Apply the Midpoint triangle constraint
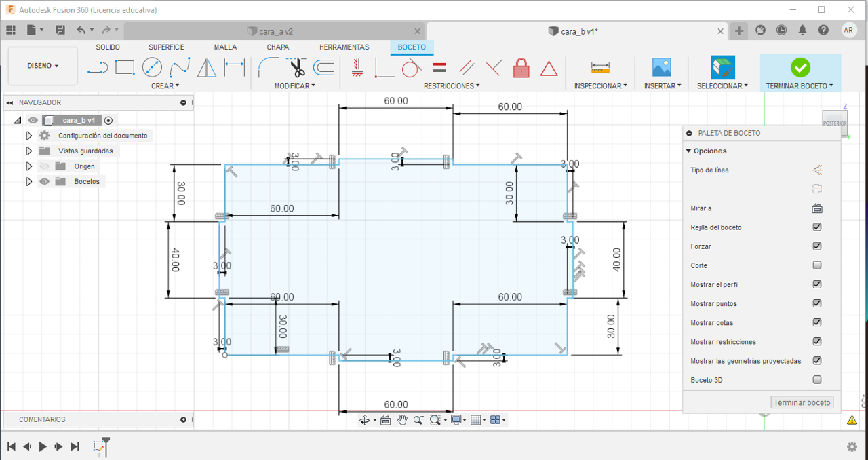 549,68
